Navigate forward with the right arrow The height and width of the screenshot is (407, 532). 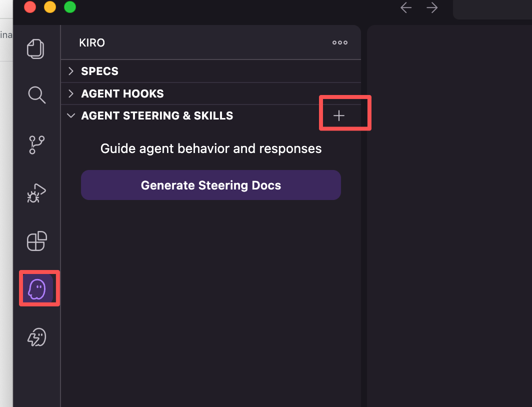(x=432, y=7)
